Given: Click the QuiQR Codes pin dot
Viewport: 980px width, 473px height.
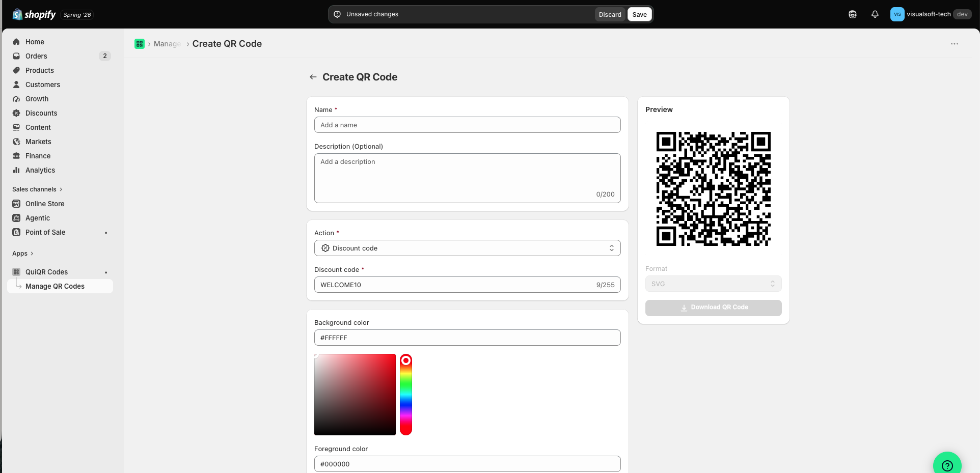Looking at the screenshot, I should coord(106,272).
